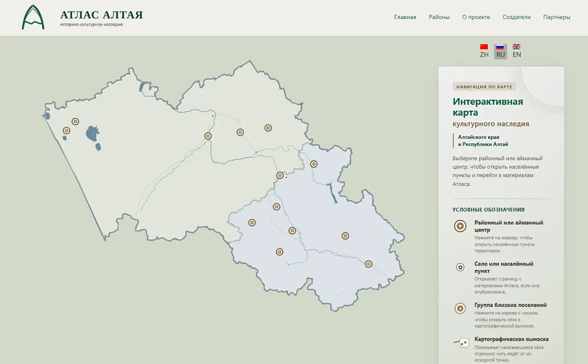Image resolution: width=588 pixels, height=364 pixels.
Task: Click the westernmost marker of the blue region
Action: point(252,223)
